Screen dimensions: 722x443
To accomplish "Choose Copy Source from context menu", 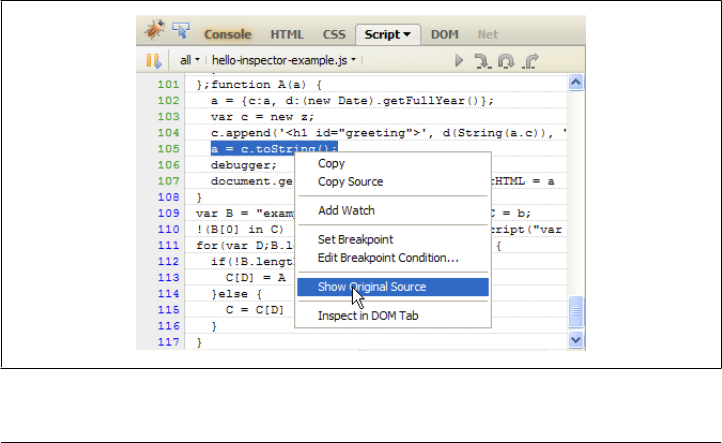I will tap(350, 182).
